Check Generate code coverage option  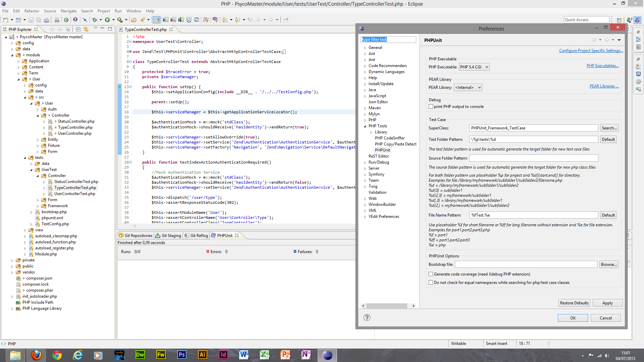(431, 274)
